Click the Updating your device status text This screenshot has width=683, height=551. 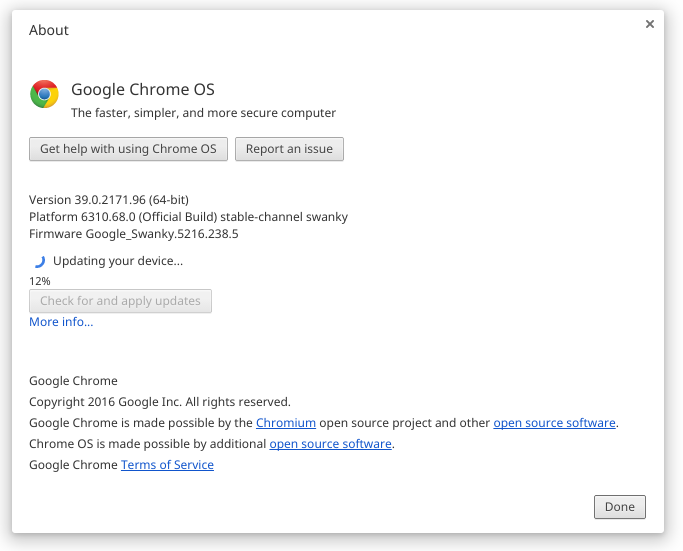[118, 261]
